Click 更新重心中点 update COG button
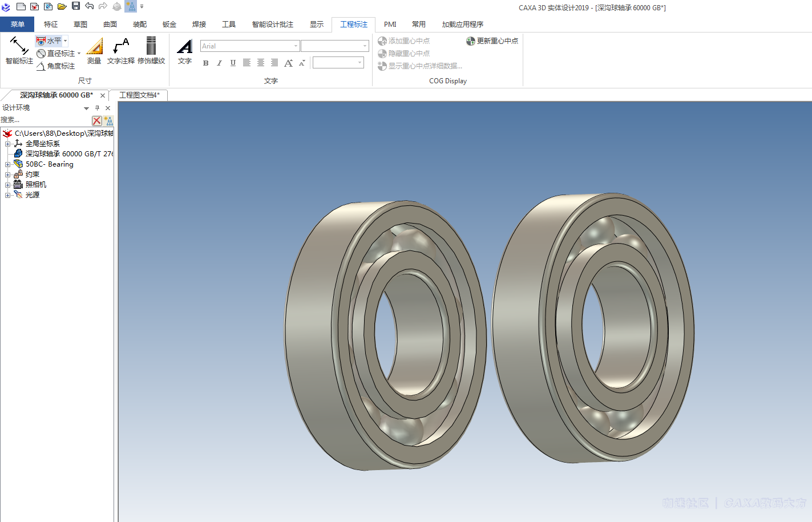This screenshot has height=522, width=812. point(492,41)
